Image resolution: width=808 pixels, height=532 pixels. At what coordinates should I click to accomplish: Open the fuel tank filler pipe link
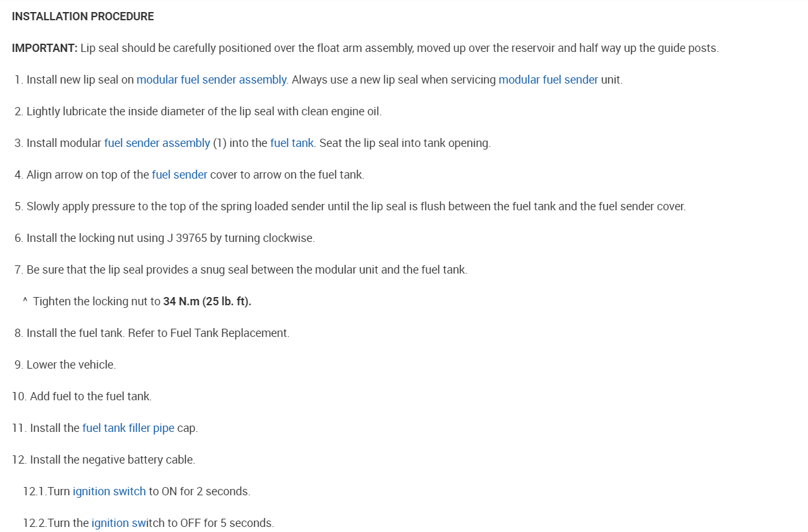point(128,428)
